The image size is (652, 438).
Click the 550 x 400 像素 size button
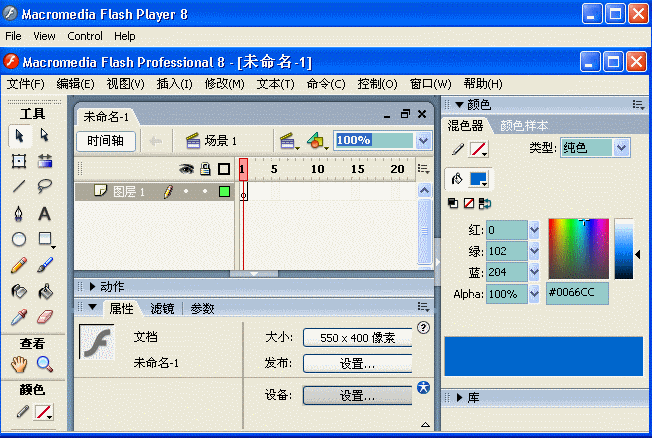tap(358, 338)
